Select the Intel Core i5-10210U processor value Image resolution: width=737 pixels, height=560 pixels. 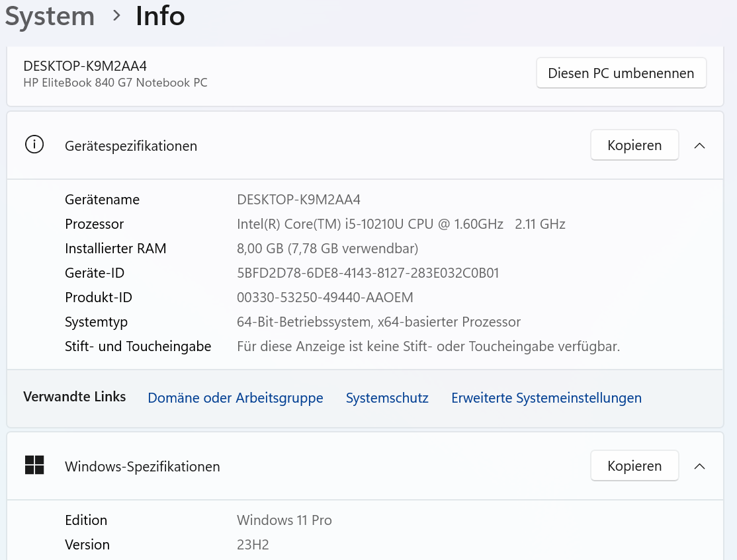(401, 224)
